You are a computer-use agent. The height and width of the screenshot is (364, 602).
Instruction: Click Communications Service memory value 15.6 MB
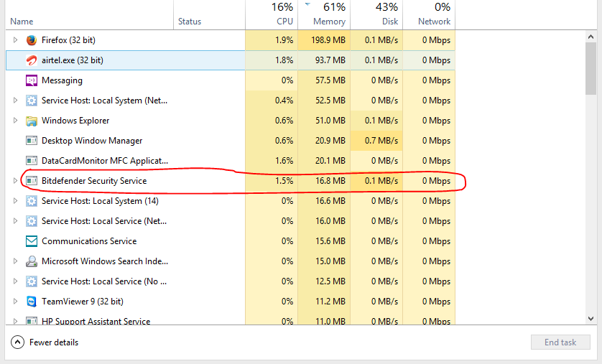point(330,241)
